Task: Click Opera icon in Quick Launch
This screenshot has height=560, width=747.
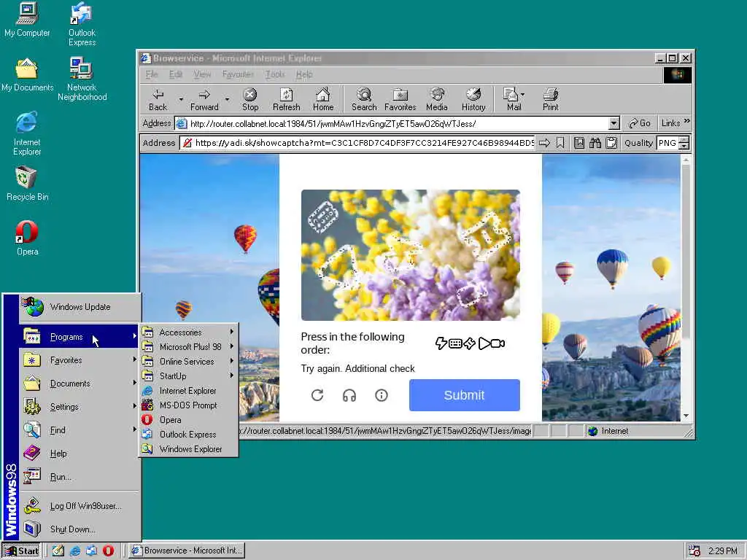Action: [109, 551]
